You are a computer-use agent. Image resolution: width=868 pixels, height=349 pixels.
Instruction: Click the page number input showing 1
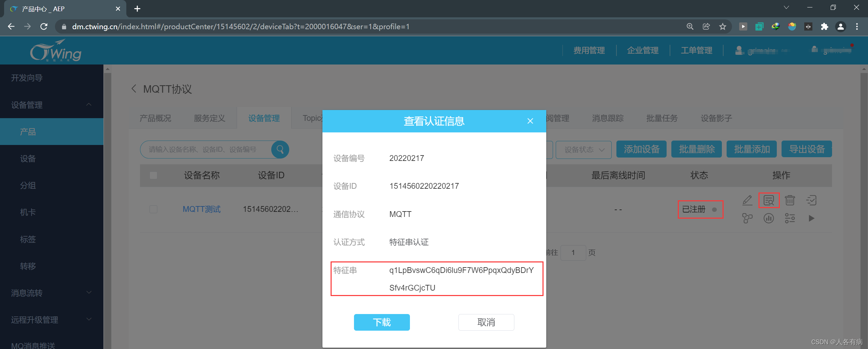pyautogui.click(x=573, y=253)
